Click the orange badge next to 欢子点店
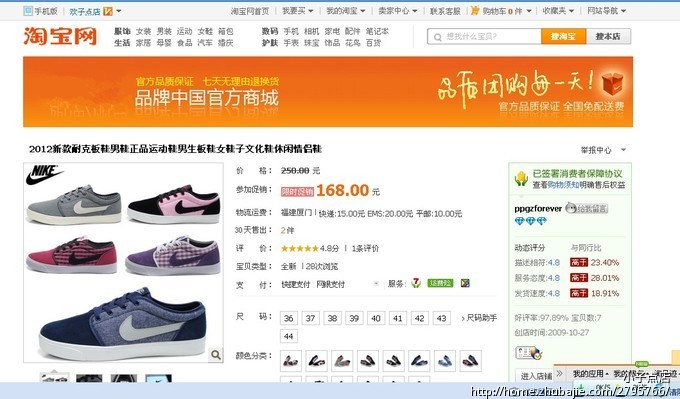The height and width of the screenshot is (399, 680). [108, 11]
